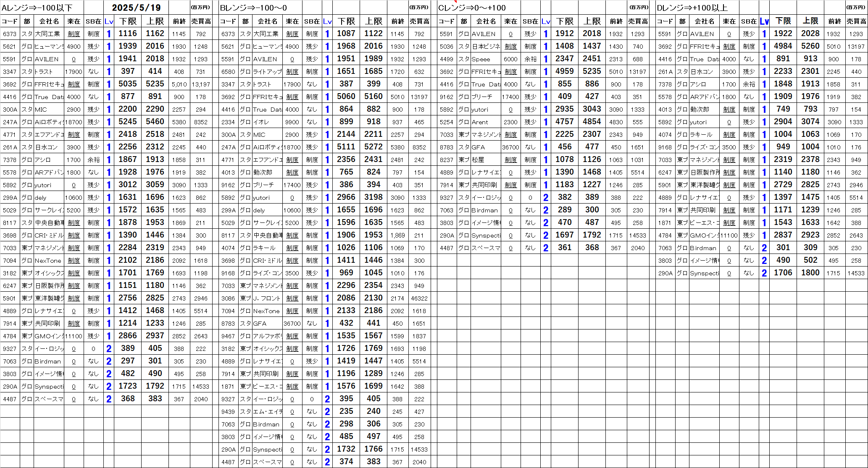The height and width of the screenshot is (468, 868).
Task: Click lower limit 4757 in C range
Action: (565, 122)
